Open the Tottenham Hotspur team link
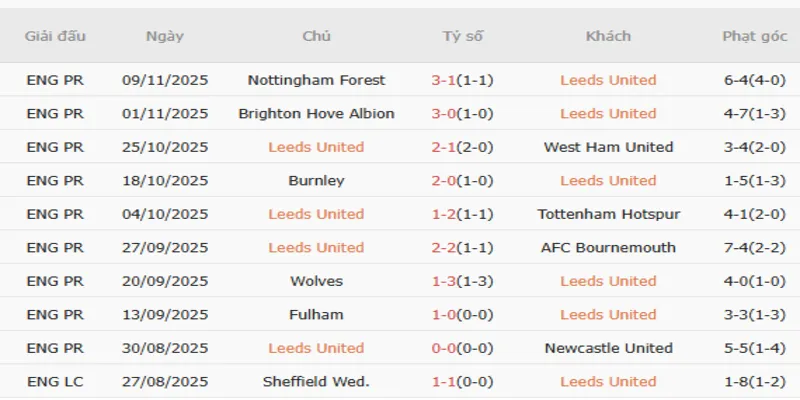The image size is (800, 400). click(x=608, y=214)
